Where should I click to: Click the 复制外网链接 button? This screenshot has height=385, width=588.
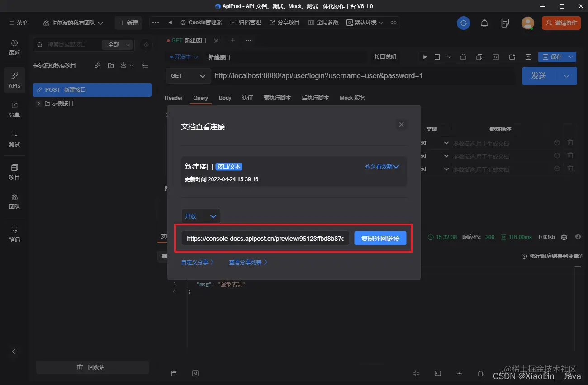380,238
